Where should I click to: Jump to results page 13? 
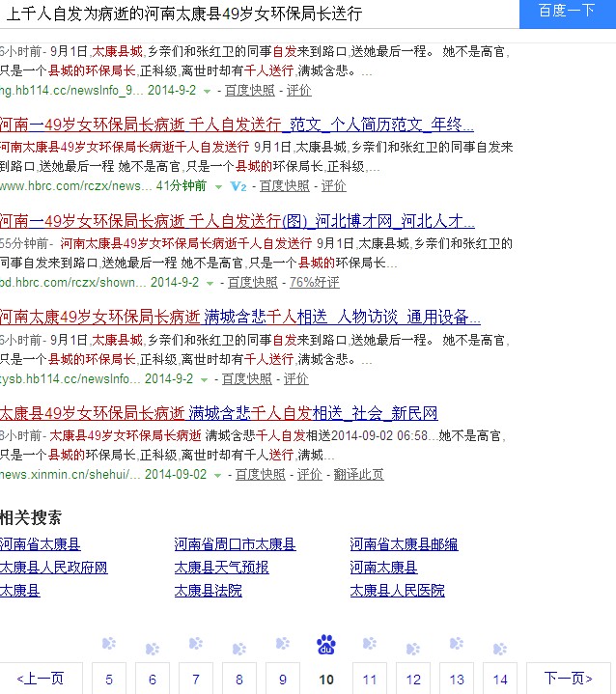[x=456, y=679]
